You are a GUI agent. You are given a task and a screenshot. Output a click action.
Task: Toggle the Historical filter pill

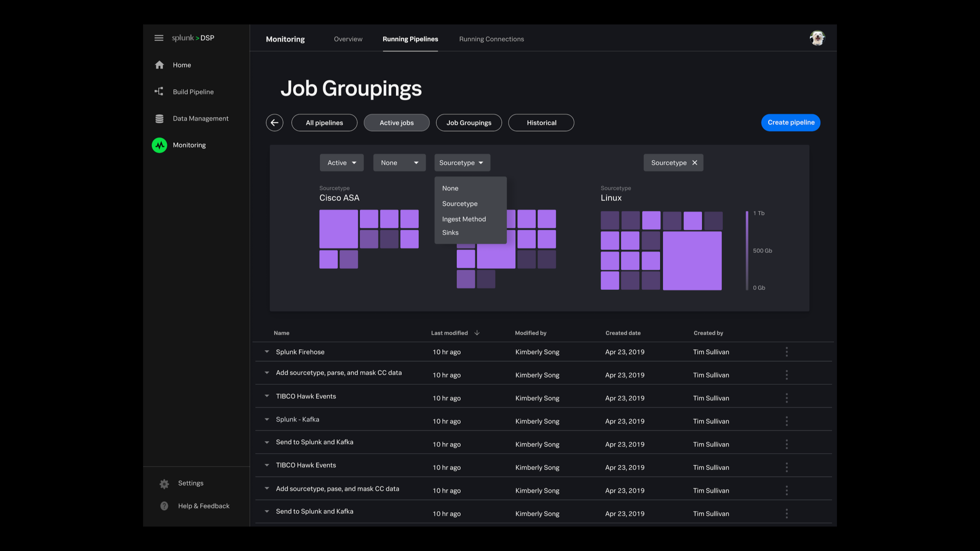tap(541, 123)
